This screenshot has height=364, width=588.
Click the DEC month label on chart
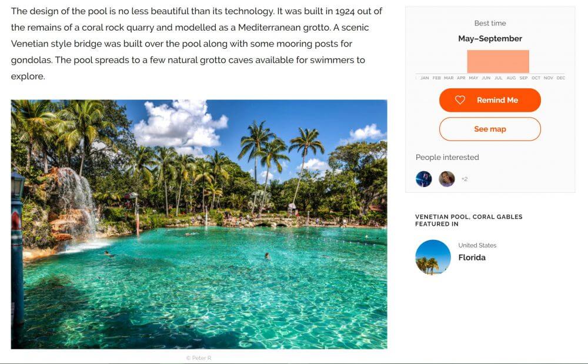[x=560, y=78]
